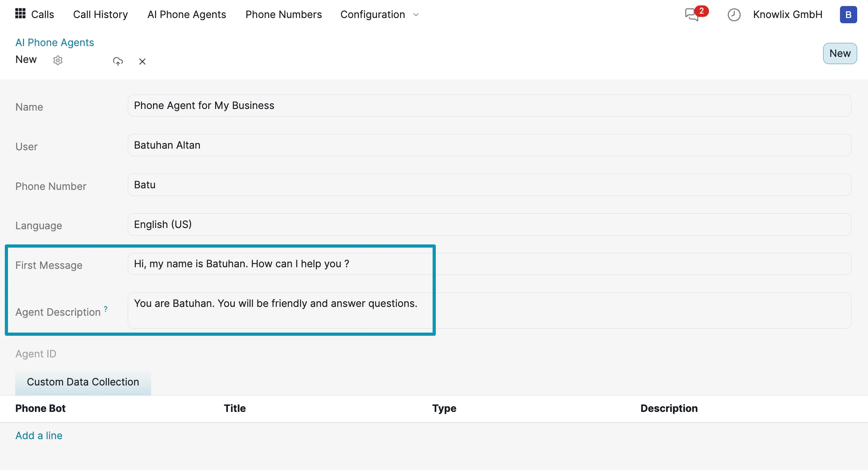This screenshot has height=470, width=868.
Task: Open the Phone Number selection field
Action: pos(489,185)
